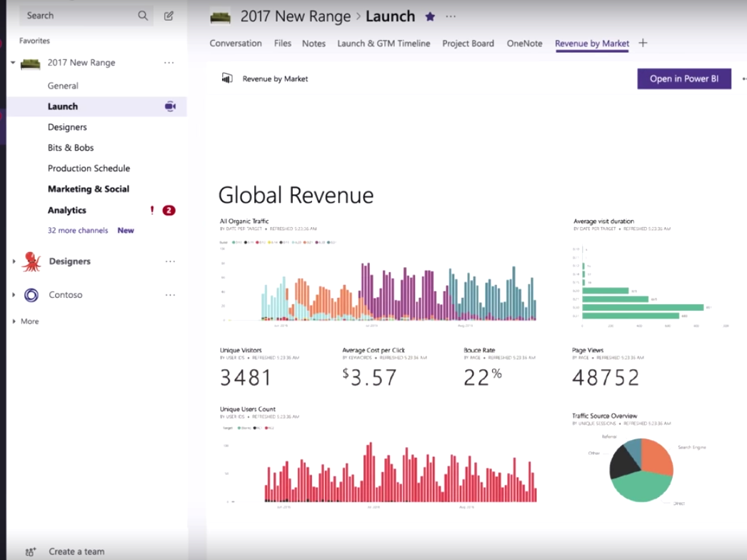Click the create a team icon

pyautogui.click(x=31, y=552)
